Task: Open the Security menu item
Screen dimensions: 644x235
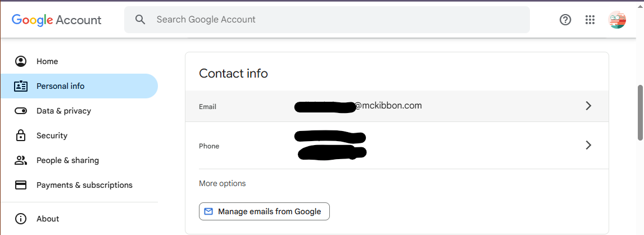Action: click(52, 135)
